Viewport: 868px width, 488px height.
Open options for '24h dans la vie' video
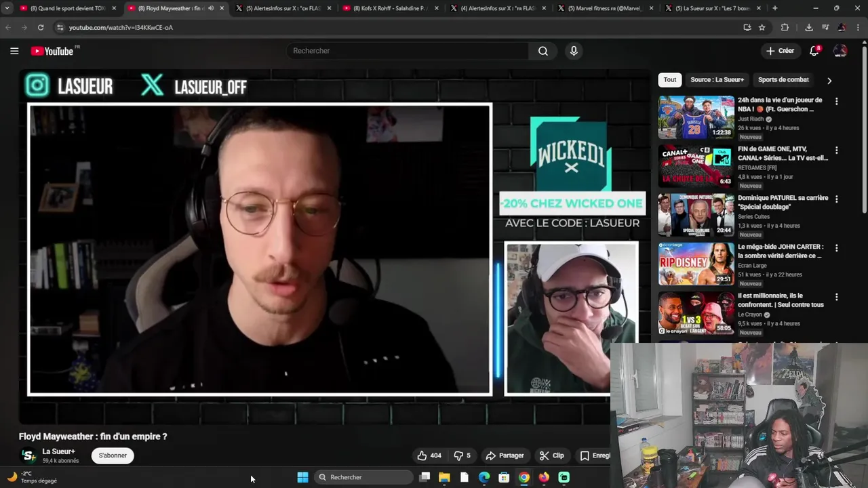click(x=836, y=101)
